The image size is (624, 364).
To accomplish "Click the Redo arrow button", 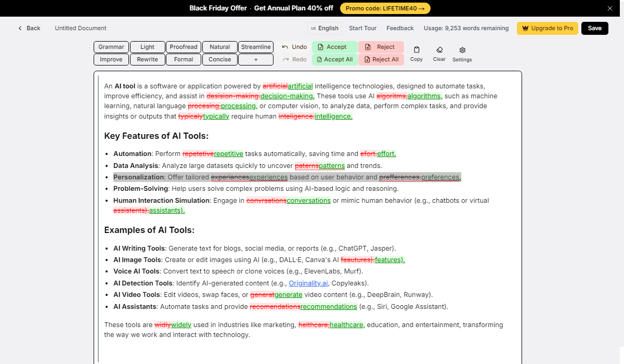I will [x=294, y=59].
